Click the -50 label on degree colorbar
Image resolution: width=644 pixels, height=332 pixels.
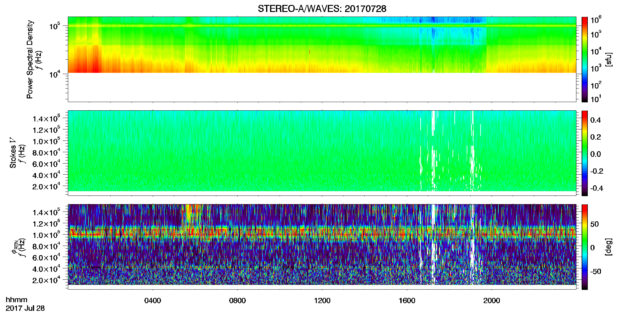point(596,271)
